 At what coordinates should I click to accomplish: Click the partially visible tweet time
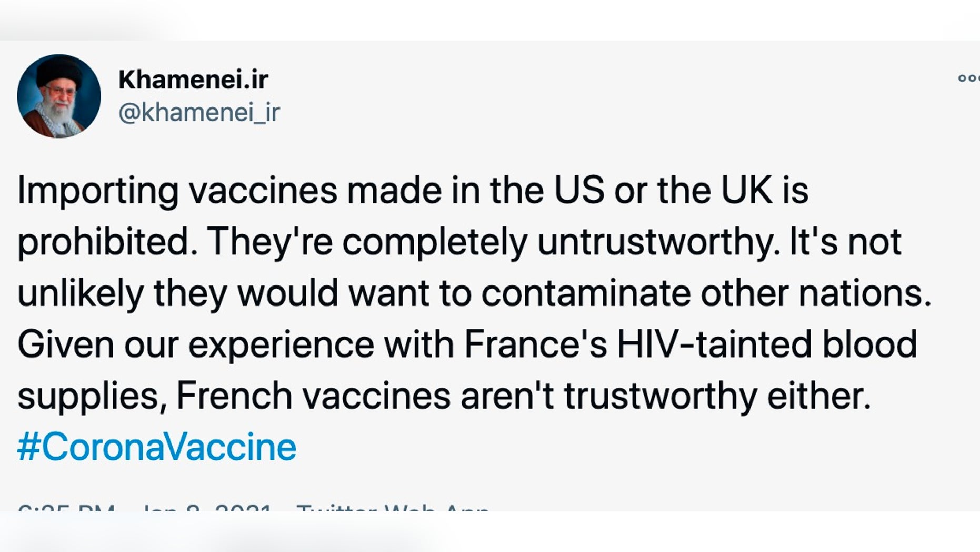66,509
